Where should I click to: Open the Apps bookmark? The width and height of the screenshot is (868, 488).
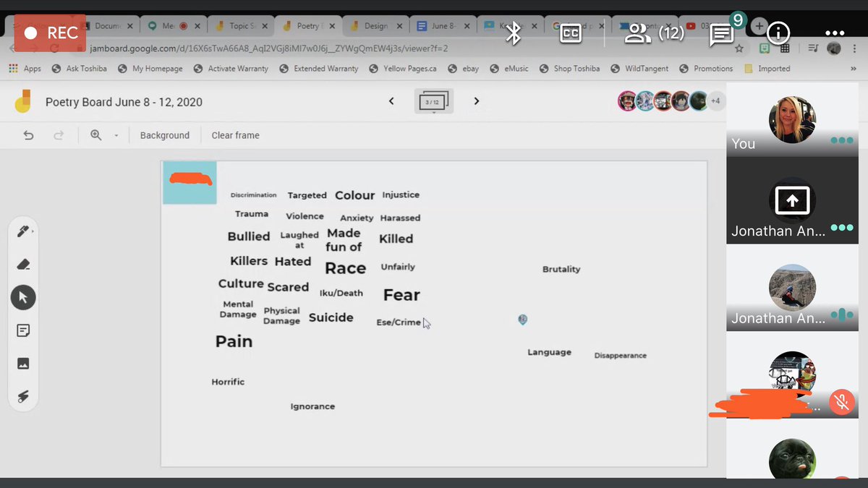pyautogui.click(x=25, y=69)
